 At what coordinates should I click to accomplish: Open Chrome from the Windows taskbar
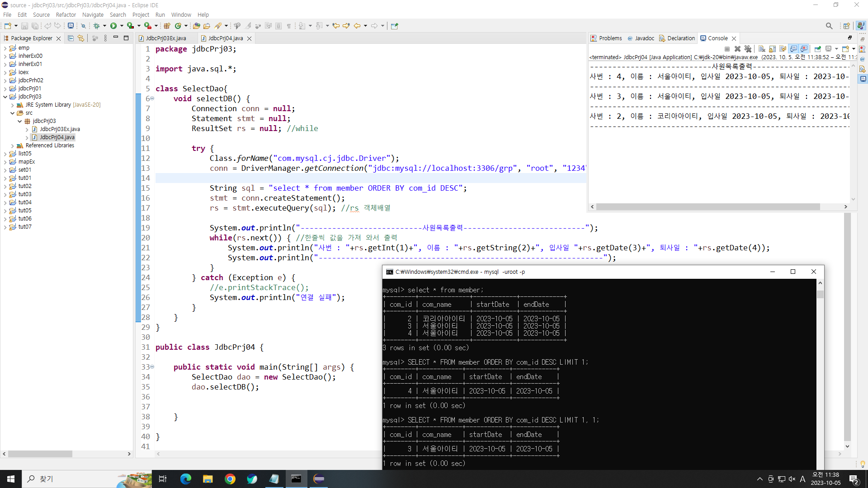230,479
